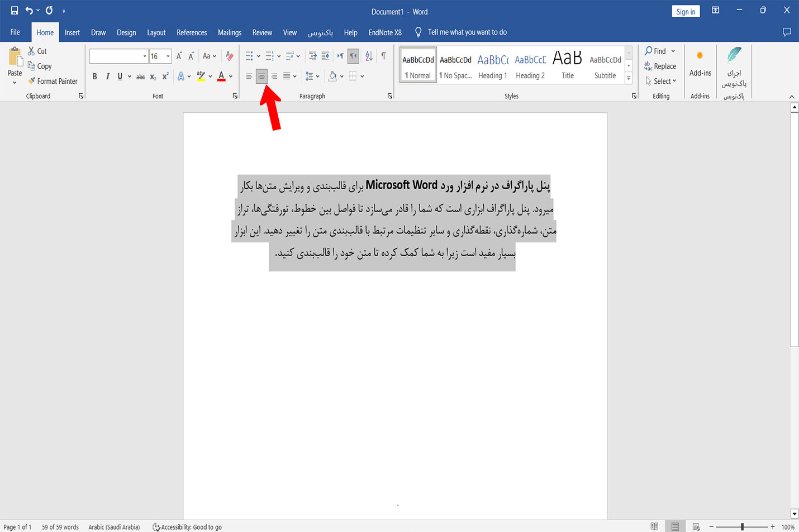Open the Change Case menu

tap(210, 56)
